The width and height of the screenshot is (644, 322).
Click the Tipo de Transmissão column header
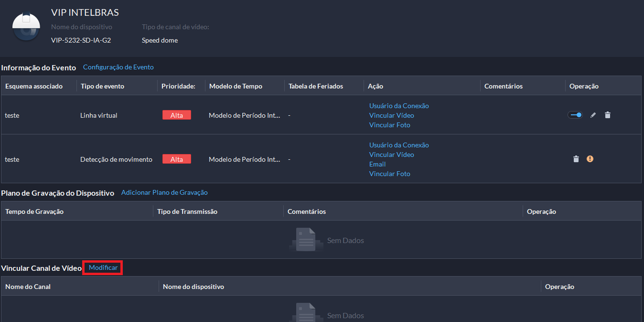tap(187, 211)
